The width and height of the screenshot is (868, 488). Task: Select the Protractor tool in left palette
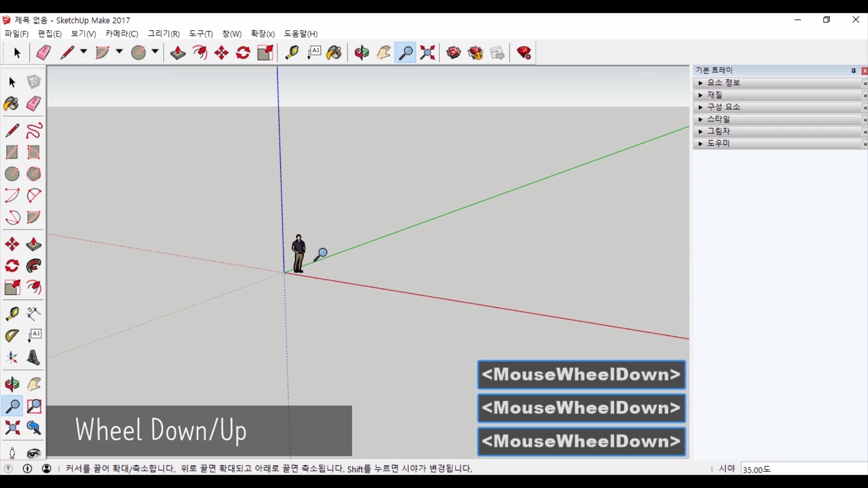[12, 335]
